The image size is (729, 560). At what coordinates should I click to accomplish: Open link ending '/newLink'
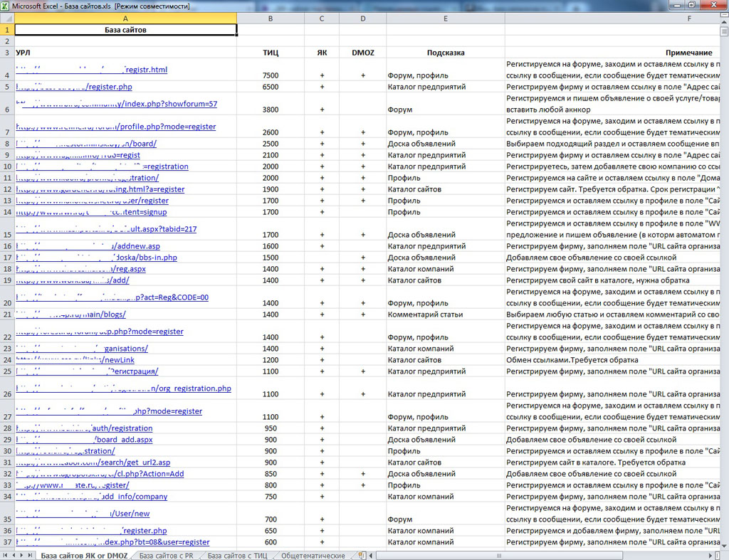[75, 360]
